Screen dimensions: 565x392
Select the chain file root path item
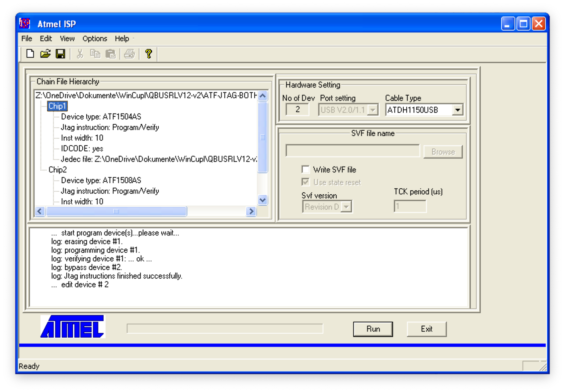click(146, 96)
